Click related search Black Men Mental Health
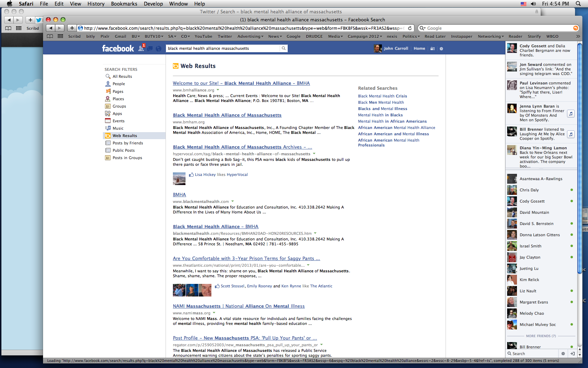This screenshot has width=588, height=368. click(x=381, y=102)
